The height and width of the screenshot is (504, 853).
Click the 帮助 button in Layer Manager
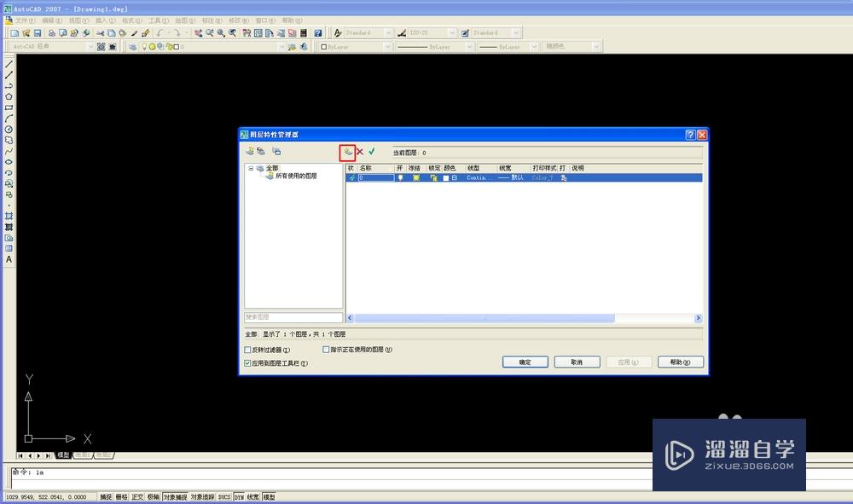tap(680, 362)
